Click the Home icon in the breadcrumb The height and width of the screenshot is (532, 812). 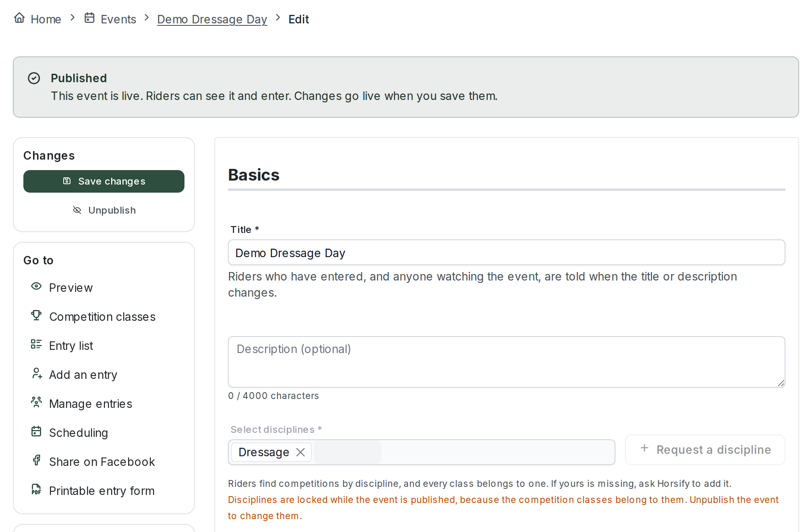click(x=19, y=18)
